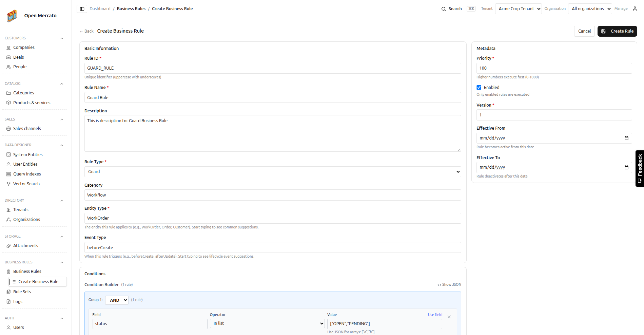Image resolution: width=644 pixels, height=335 pixels.
Task: Select the Companies icon in the sidebar
Action: tap(8, 47)
